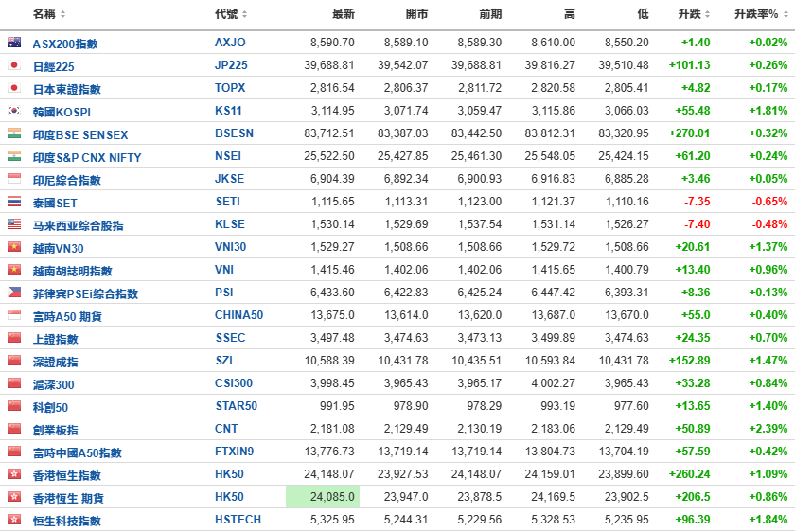Click the -7.40 change for 马来西亚综合股指
This screenshot has width=795, height=532.
click(x=698, y=224)
